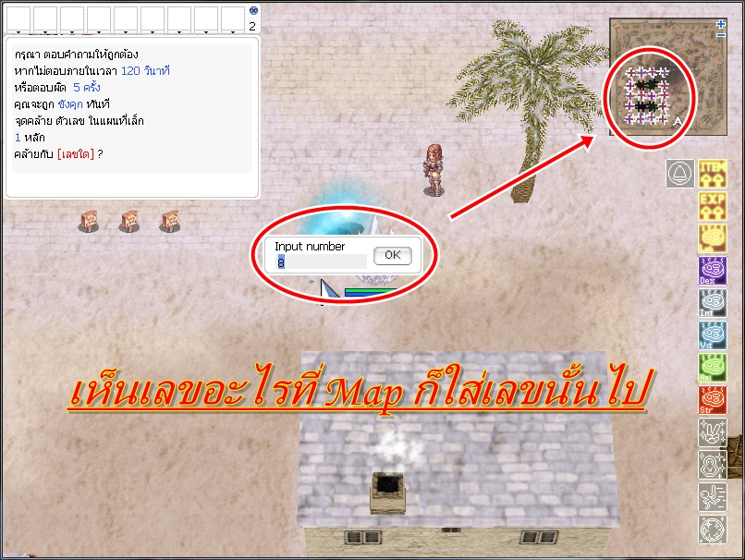
Task: Click the rightmost of the three wooden signboards
Action: click(x=170, y=222)
